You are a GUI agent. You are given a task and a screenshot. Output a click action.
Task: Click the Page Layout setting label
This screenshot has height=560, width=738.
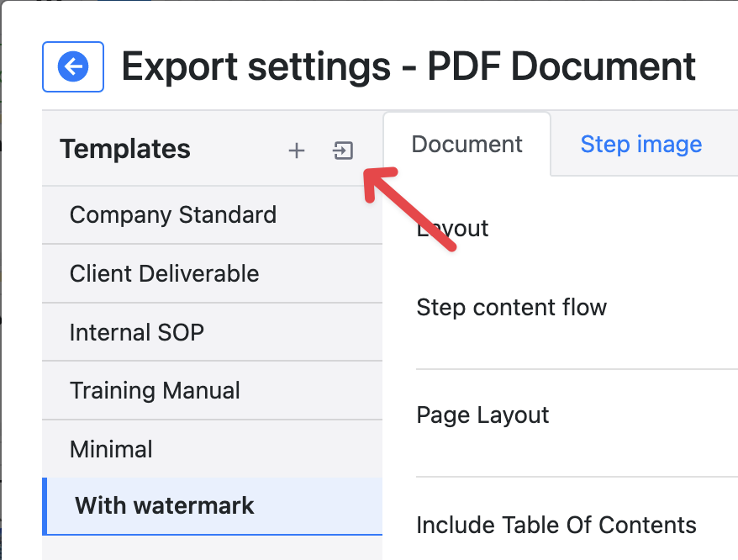pos(482,415)
